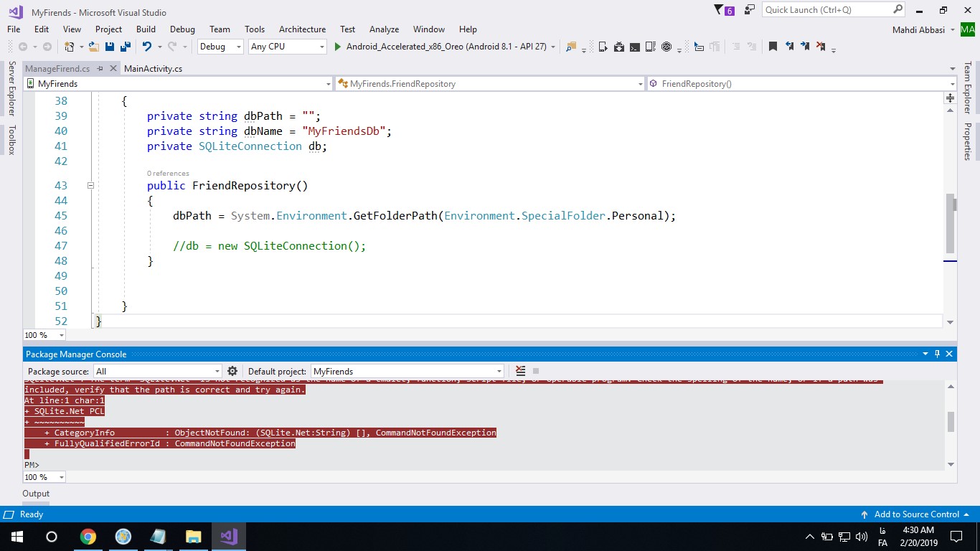This screenshot has width=980, height=551.
Task: Toggle auto-hide pin on Package Manager Console
Action: point(937,354)
